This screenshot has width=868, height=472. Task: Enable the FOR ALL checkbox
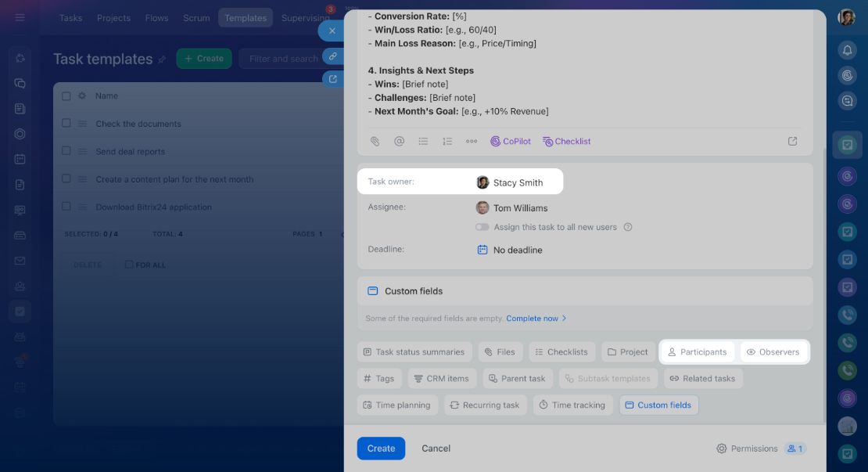[129, 265]
